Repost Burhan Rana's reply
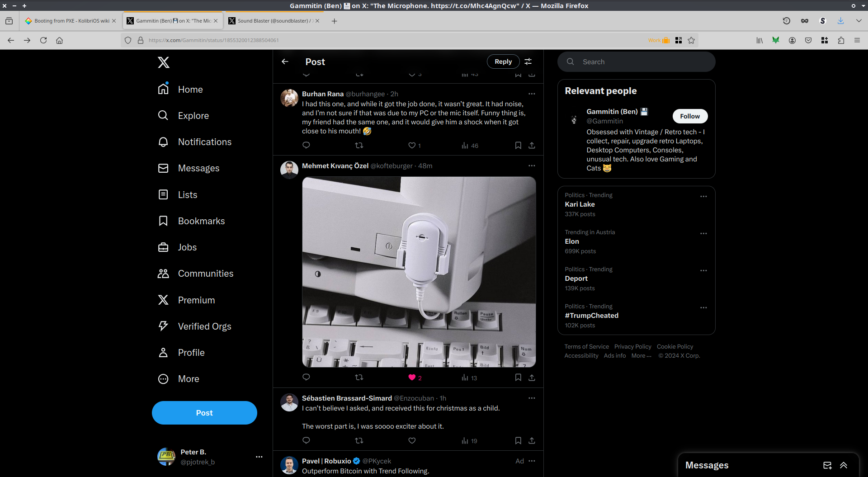Screen dimensions: 868x477 pos(359,146)
